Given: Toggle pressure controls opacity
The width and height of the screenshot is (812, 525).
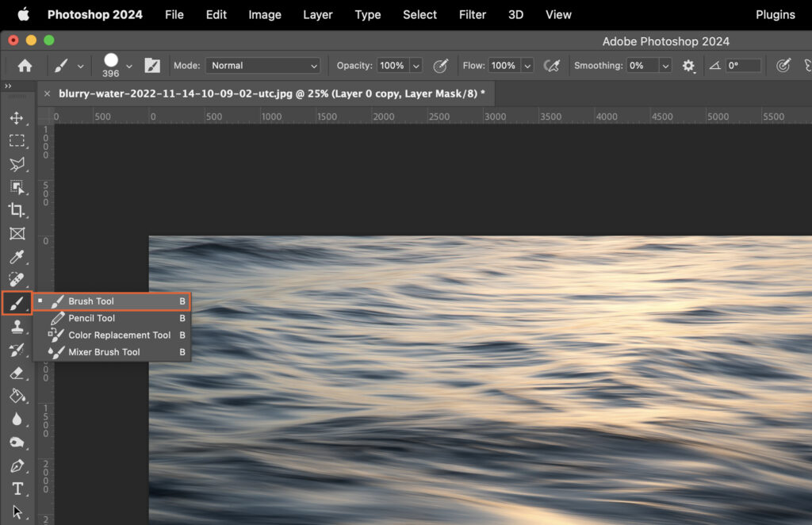Looking at the screenshot, I should pyautogui.click(x=442, y=66).
